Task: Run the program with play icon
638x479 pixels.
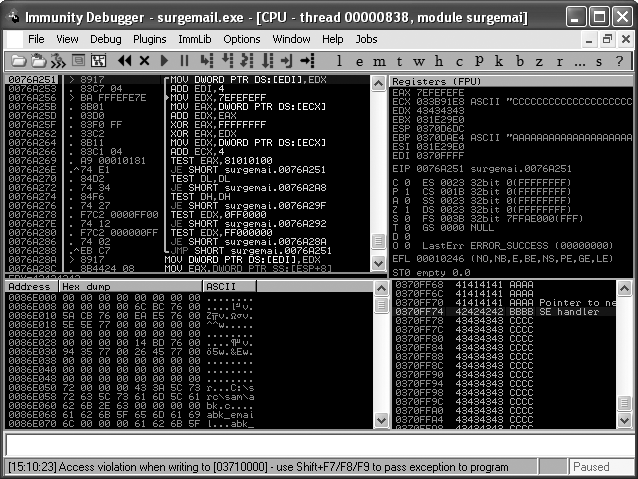Action: [164, 61]
